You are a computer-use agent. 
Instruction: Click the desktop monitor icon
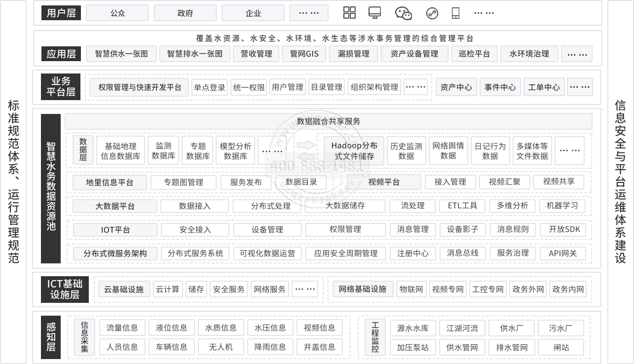[x=375, y=13]
